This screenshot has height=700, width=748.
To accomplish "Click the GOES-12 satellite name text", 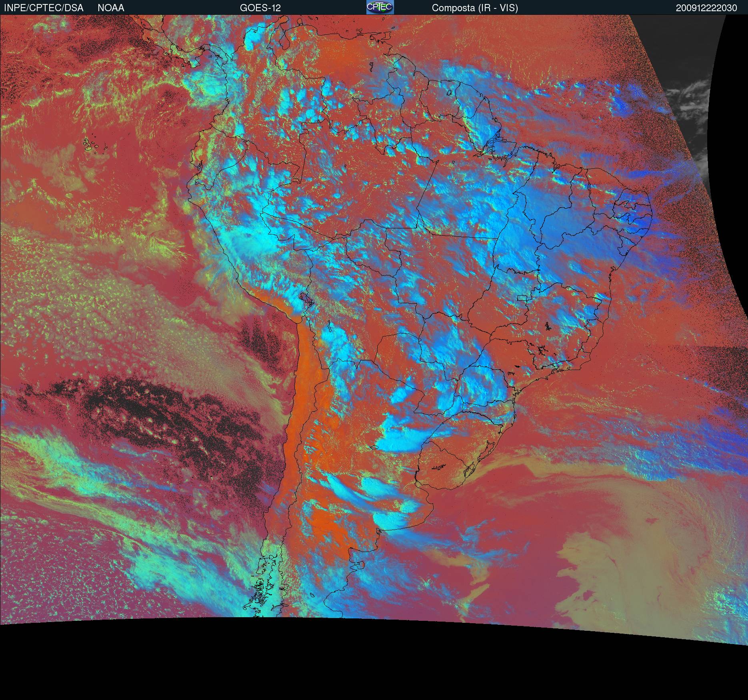I will point(260,8).
